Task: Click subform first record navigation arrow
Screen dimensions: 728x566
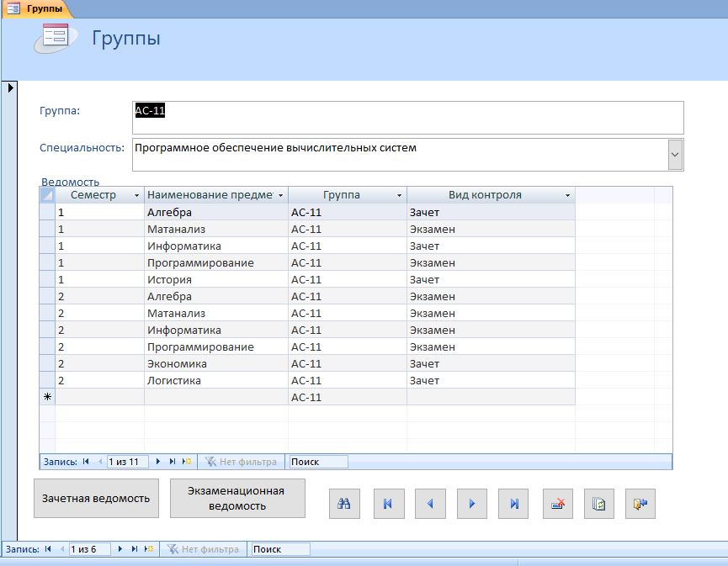Action: click(x=86, y=462)
